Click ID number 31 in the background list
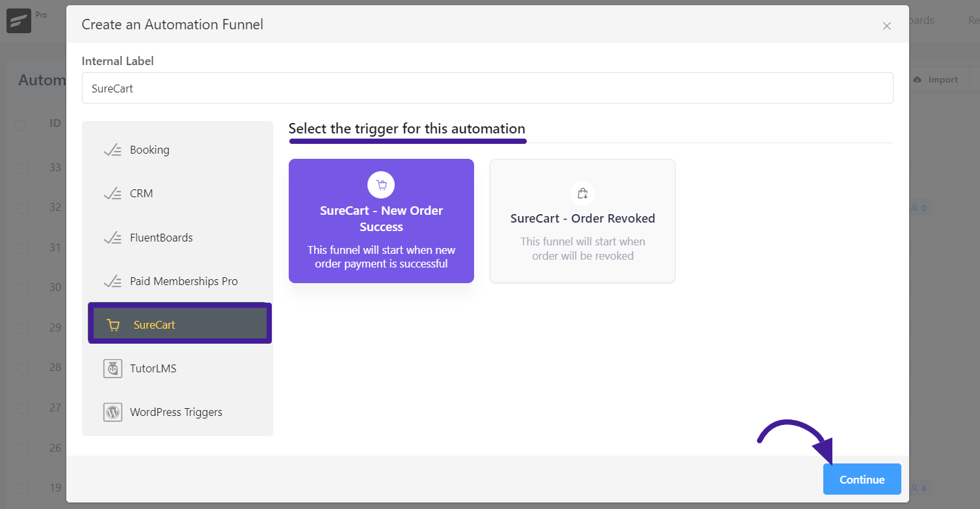Image resolution: width=980 pixels, height=509 pixels. coord(55,247)
